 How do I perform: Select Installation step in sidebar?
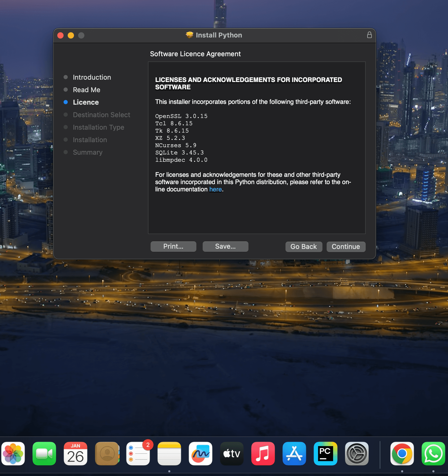(90, 140)
